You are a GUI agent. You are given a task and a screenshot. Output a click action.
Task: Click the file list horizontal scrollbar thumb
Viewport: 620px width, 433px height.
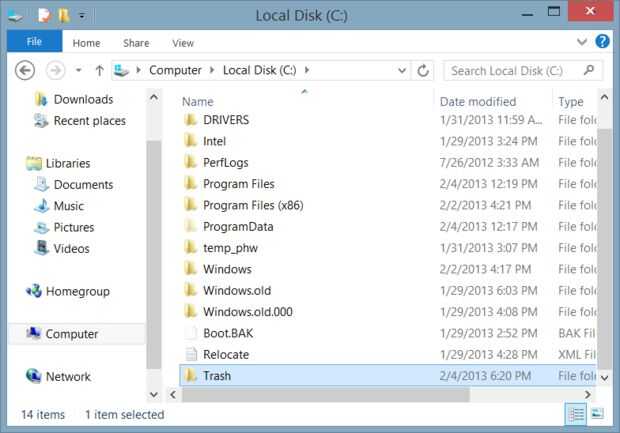(x=325, y=395)
